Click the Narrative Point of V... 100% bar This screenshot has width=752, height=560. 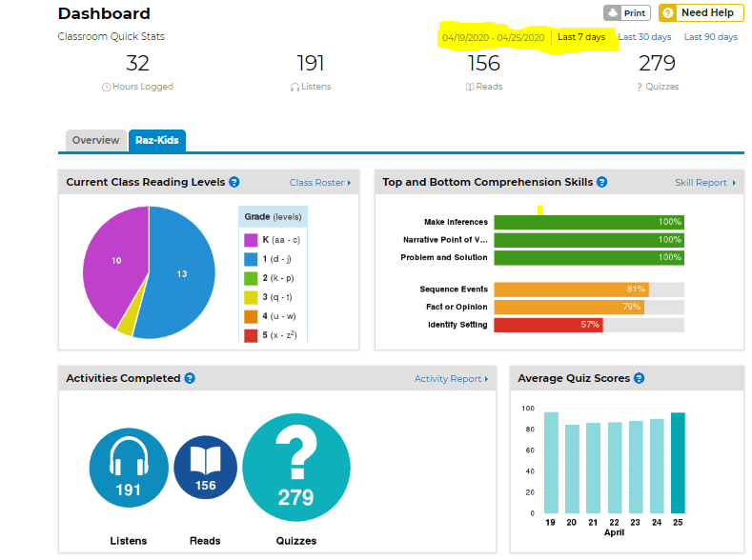[x=589, y=240]
